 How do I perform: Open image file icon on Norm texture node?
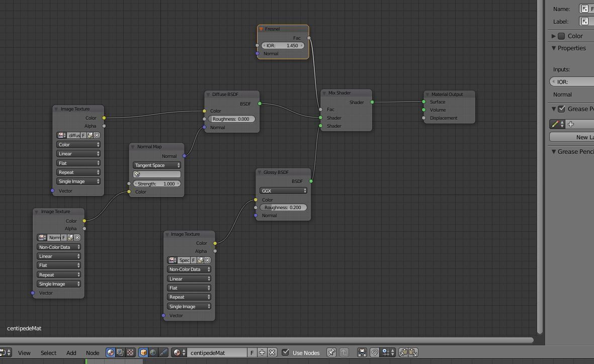(70, 237)
